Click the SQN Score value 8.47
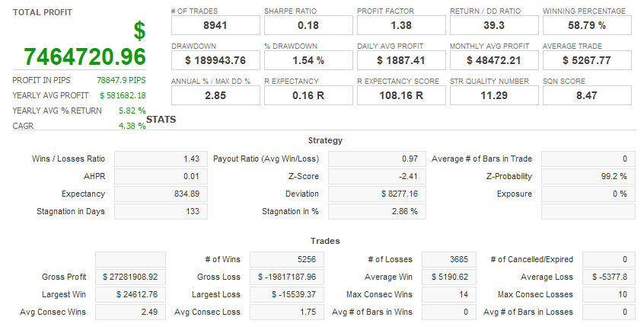Screen dimensions: 644x327 point(586,95)
